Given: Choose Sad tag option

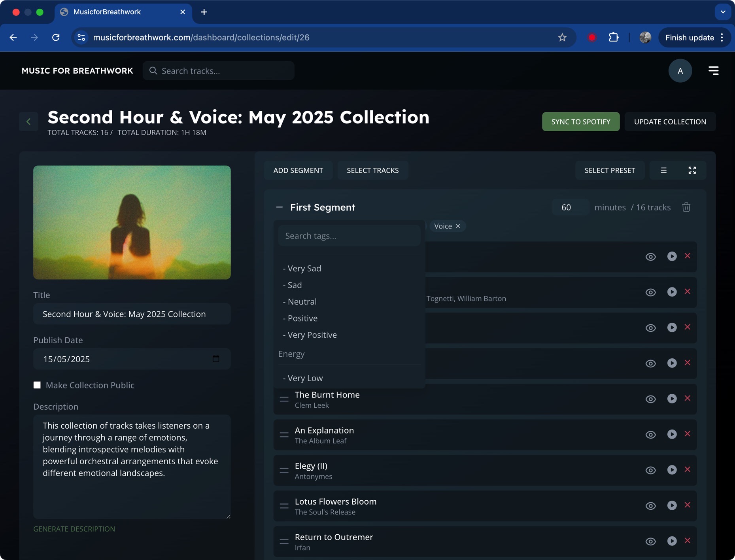Looking at the screenshot, I should [292, 285].
